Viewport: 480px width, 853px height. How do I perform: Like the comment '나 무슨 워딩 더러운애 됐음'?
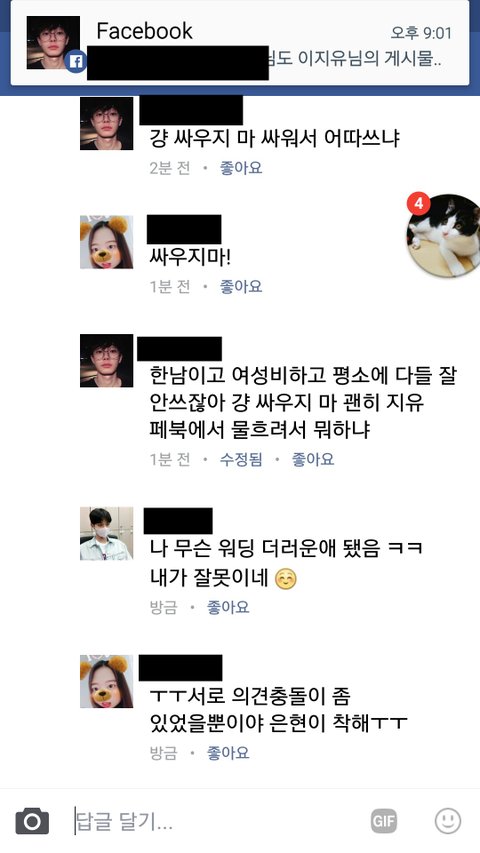(228, 607)
